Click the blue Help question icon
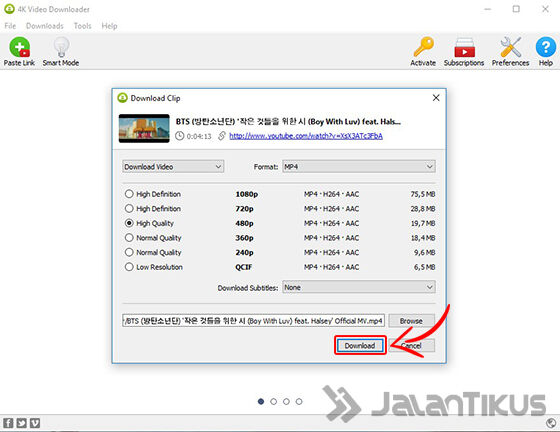Image resolution: width=560 pixels, height=432 pixels. click(545, 47)
